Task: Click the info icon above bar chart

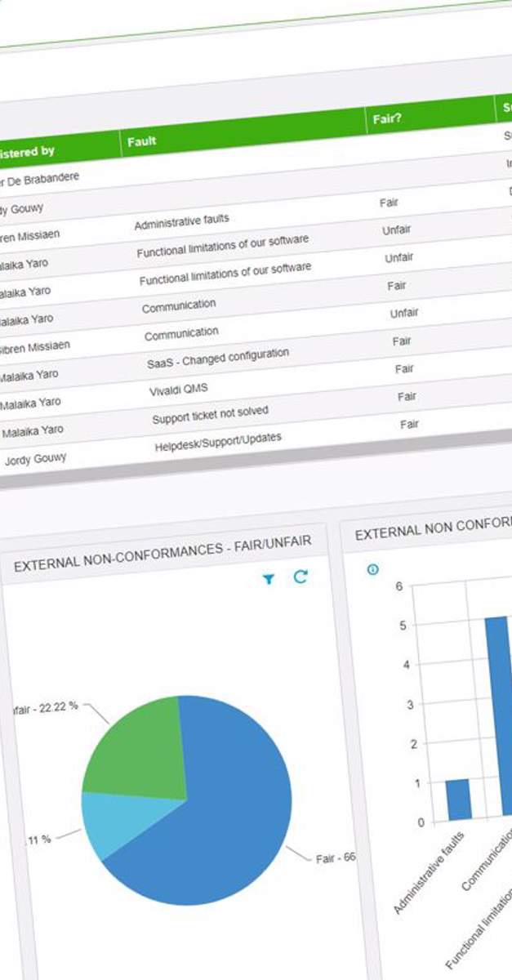Action: (x=372, y=570)
